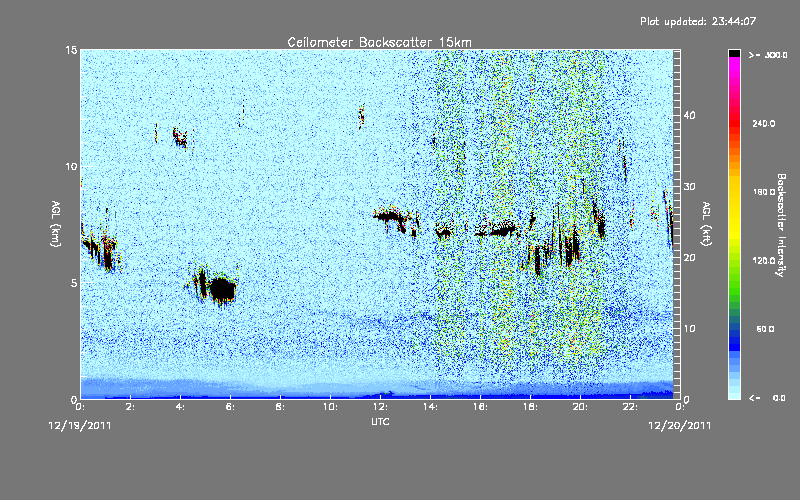Click the '240.0' colorbar value
This screenshot has width=800, height=500.
point(764,123)
